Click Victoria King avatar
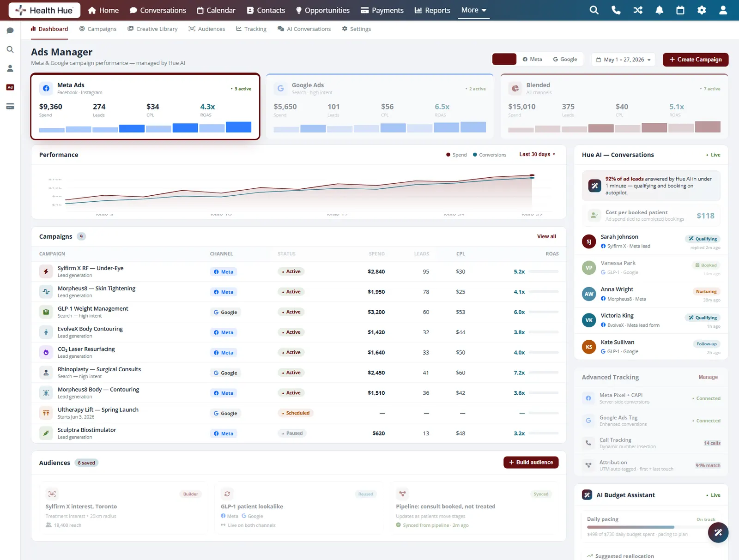The width and height of the screenshot is (739, 560). click(589, 320)
